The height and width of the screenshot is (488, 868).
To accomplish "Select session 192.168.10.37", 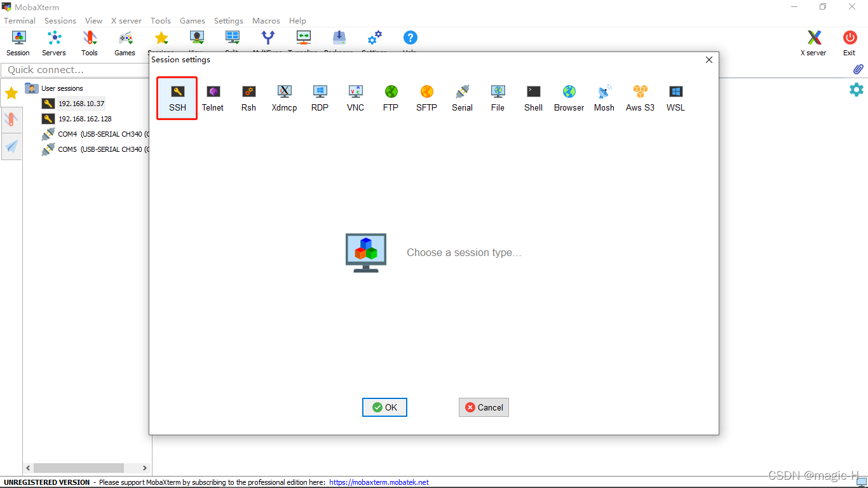I will click(74, 104).
